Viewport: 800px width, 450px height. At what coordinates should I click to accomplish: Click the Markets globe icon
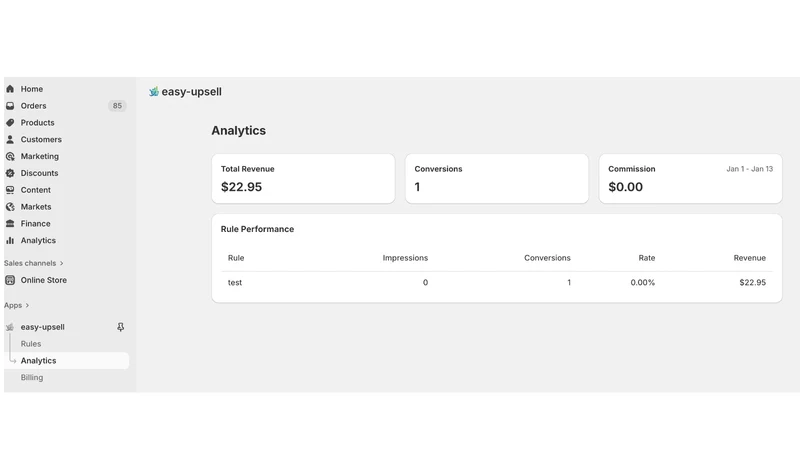pos(10,207)
